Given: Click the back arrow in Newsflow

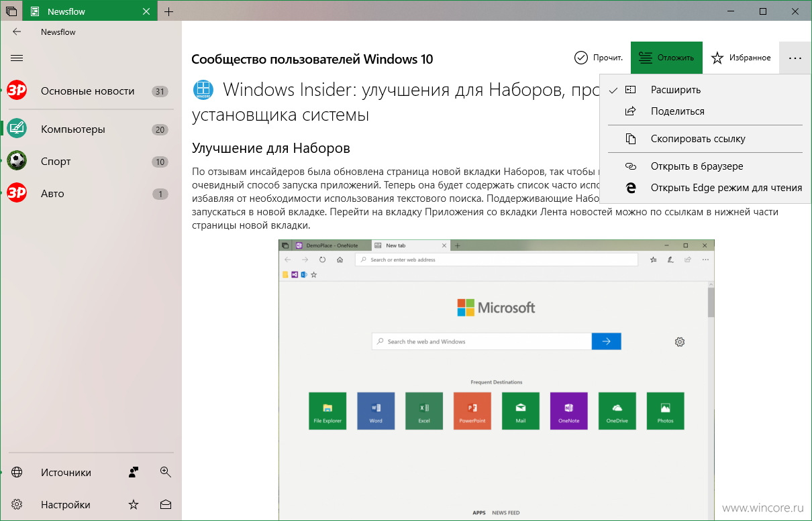Looking at the screenshot, I should pyautogui.click(x=17, y=32).
